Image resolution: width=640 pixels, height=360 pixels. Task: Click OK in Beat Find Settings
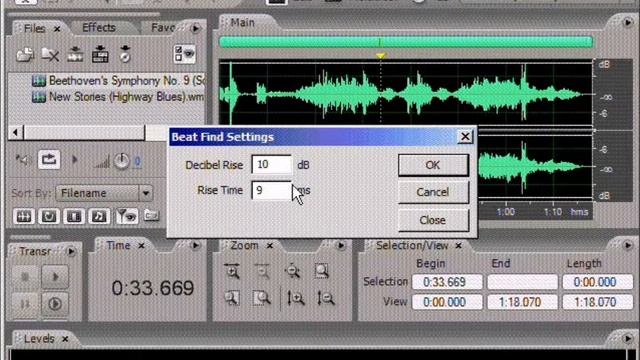pos(433,165)
